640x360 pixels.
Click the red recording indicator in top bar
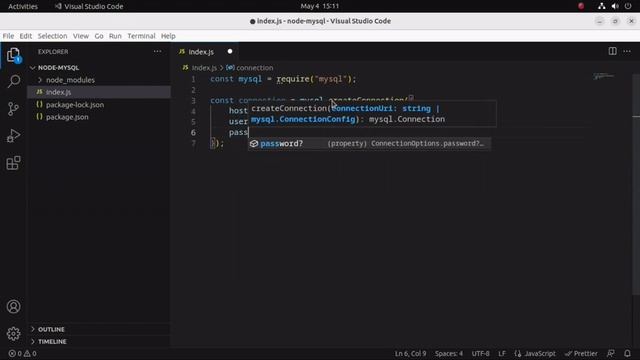point(581,6)
